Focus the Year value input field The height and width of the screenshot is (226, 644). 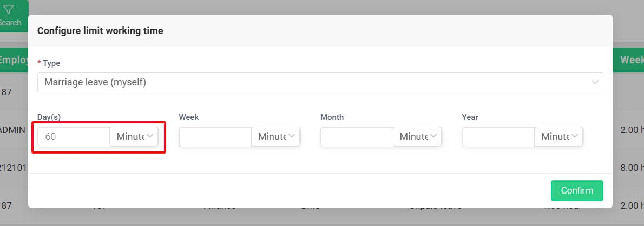(x=498, y=137)
